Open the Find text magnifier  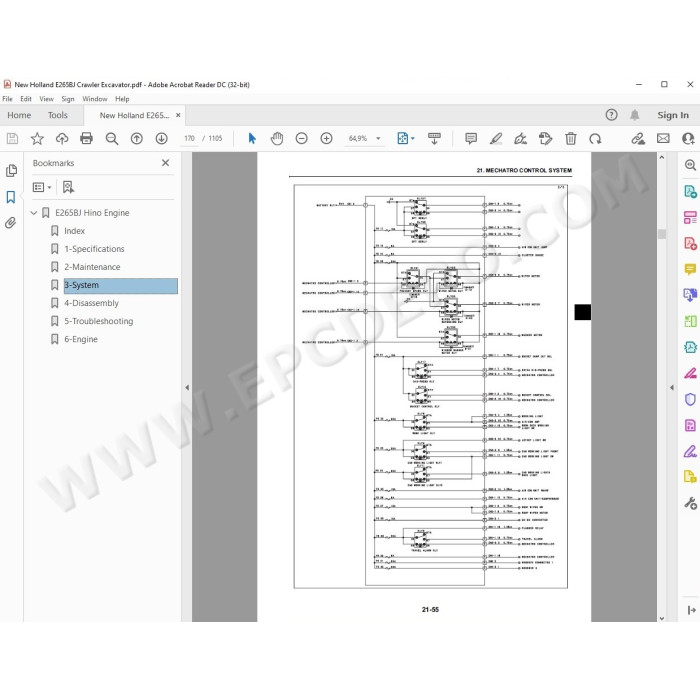(112, 139)
